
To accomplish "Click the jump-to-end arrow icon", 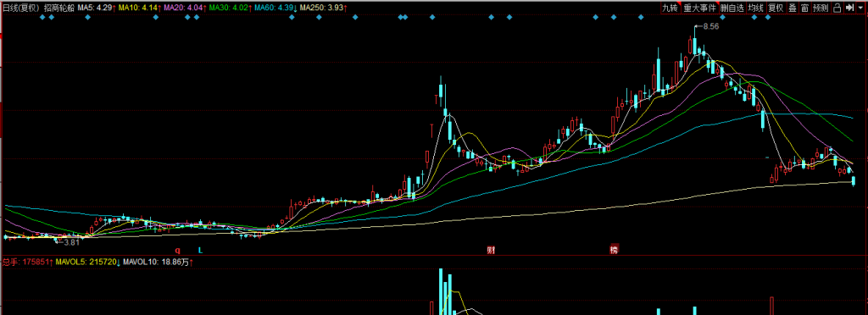I will (850, 8).
